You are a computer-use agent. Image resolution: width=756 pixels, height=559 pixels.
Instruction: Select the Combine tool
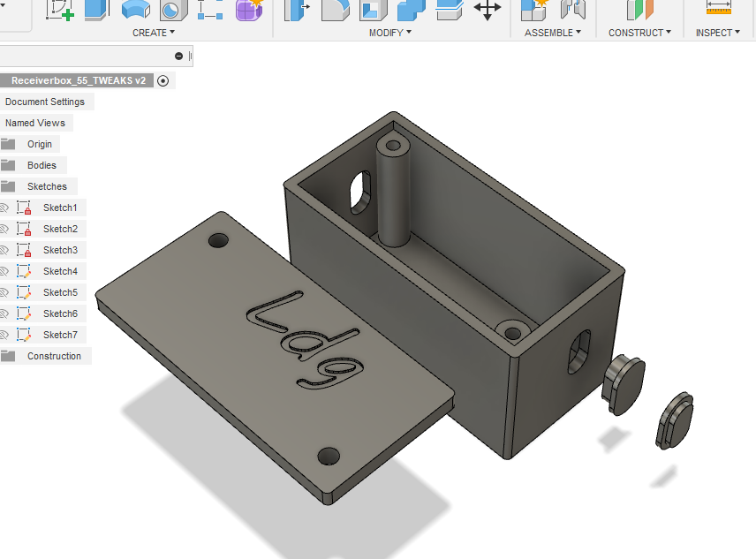click(x=412, y=10)
